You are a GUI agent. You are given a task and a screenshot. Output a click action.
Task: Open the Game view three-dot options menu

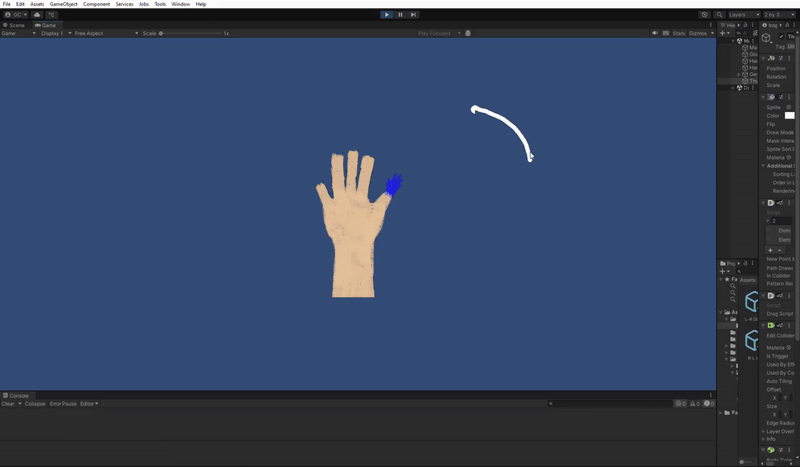(711, 25)
